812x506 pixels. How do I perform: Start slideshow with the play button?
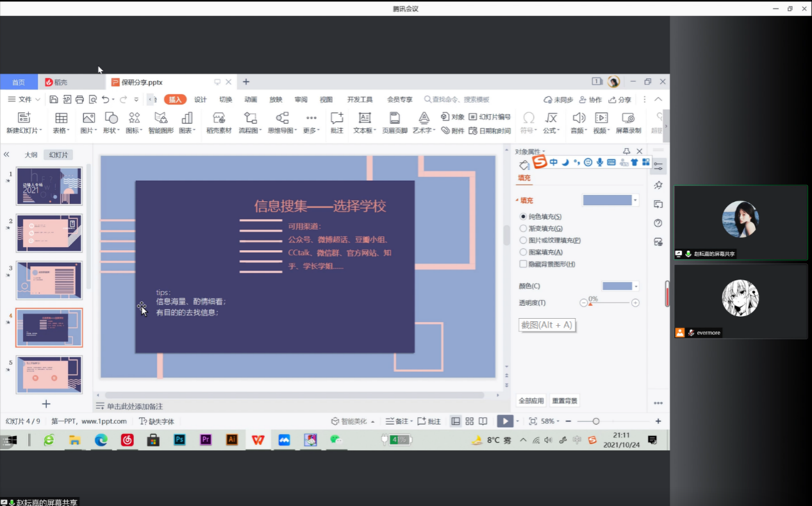pyautogui.click(x=506, y=421)
